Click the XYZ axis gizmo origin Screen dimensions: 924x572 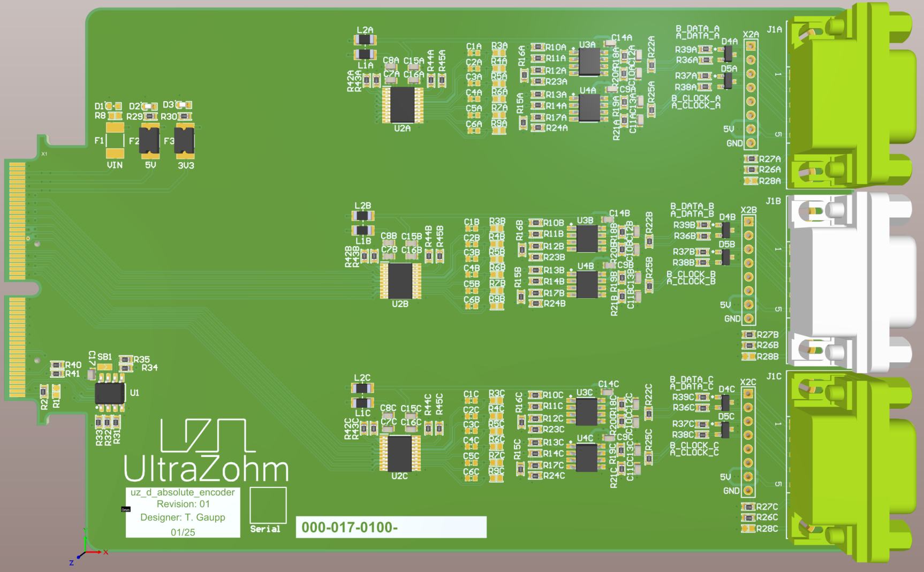[85, 552]
